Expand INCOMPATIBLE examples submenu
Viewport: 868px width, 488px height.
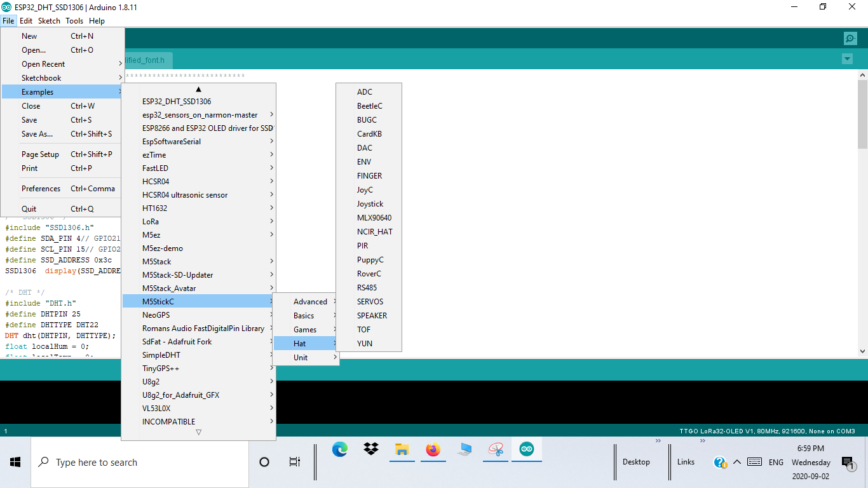click(x=198, y=422)
